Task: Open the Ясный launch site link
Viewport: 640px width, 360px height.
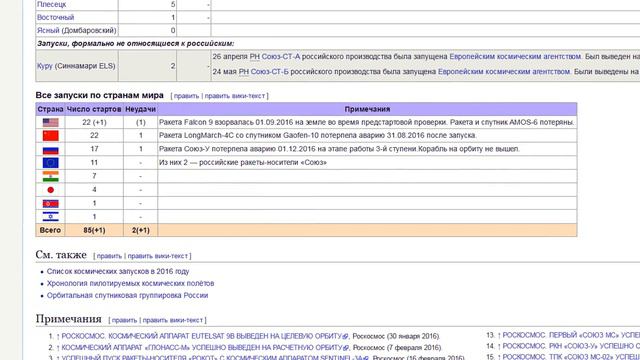Action: coord(48,31)
